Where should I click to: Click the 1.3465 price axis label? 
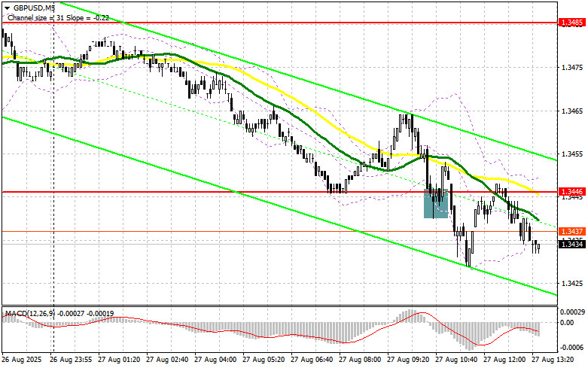[x=573, y=111]
